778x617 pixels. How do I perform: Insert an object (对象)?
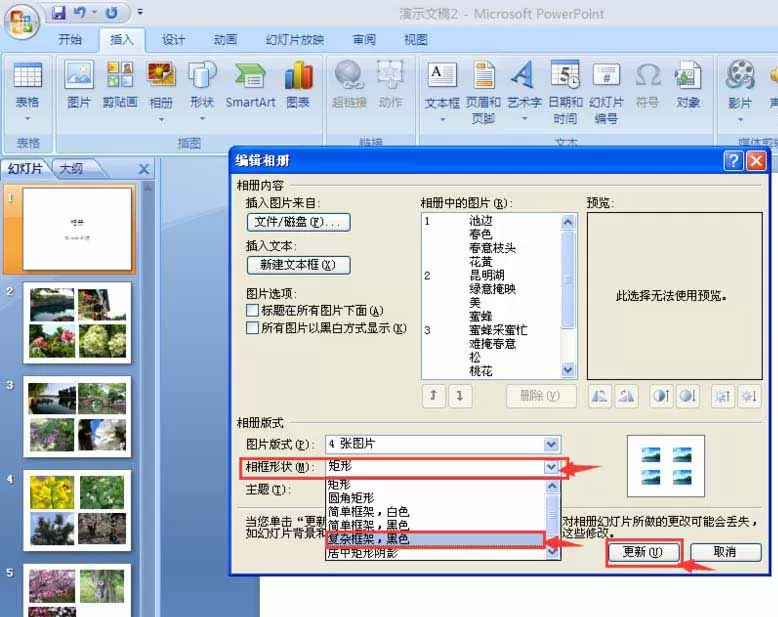(x=688, y=84)
